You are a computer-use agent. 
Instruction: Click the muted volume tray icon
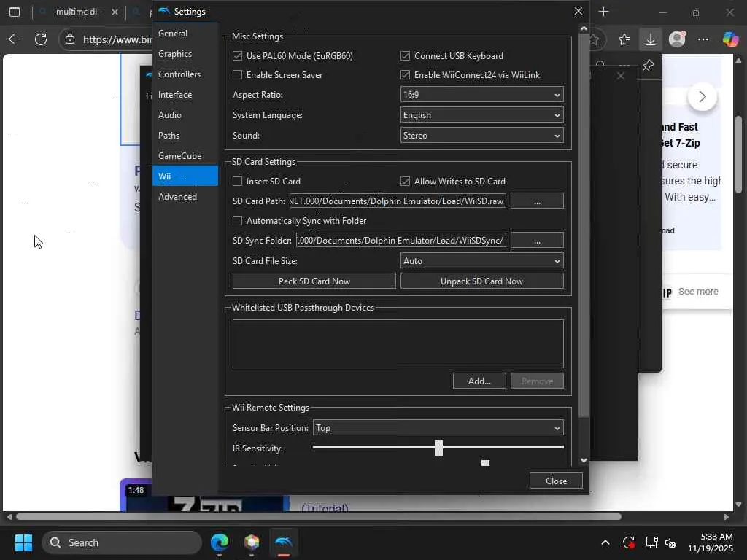coord(671,542)
